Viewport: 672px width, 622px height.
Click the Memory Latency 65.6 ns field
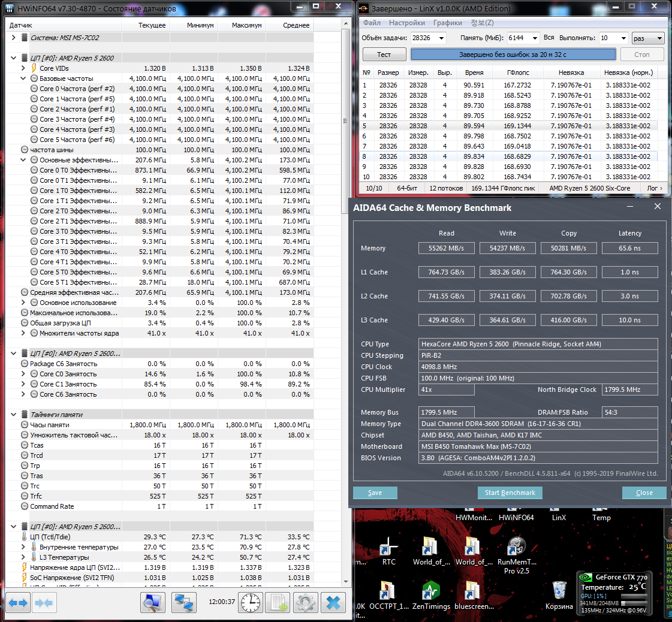click(629, 248)
